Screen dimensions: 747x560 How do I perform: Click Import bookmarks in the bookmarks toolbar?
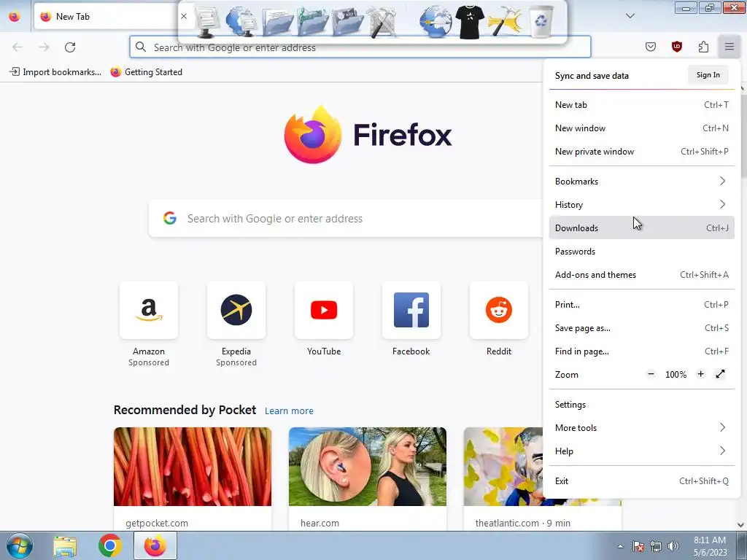[x=55, y=72]
